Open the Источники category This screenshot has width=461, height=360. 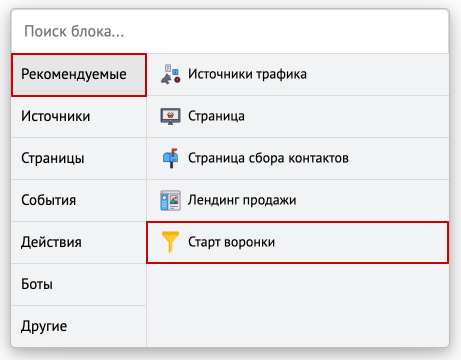(79, 116)
